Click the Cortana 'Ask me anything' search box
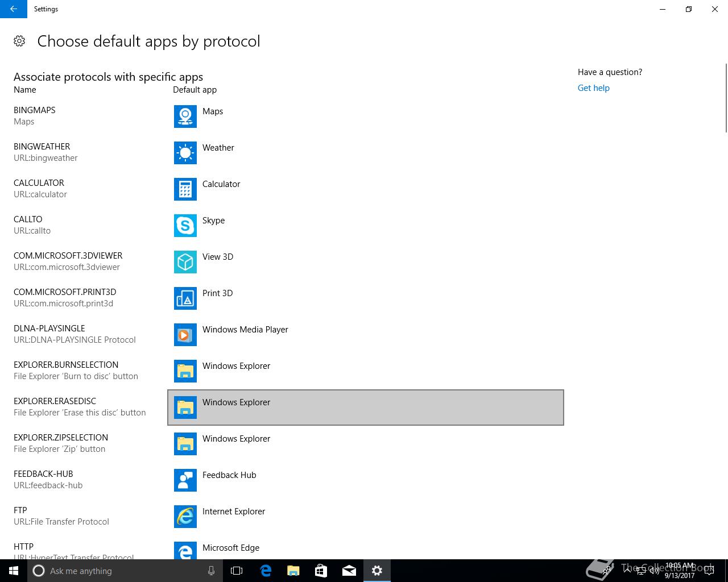728x582 pixels. 125,571
